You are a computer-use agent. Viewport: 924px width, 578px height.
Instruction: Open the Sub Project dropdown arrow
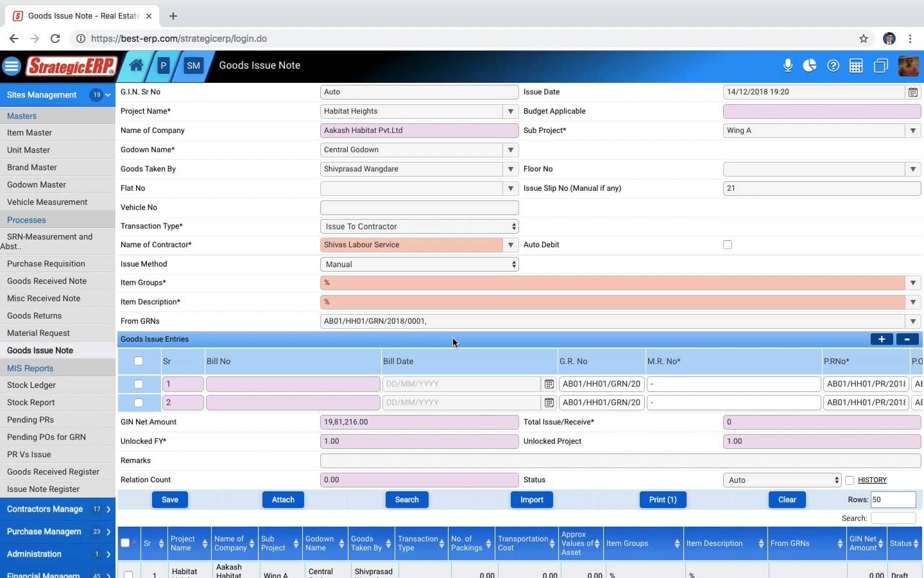click(x=912, y=130)
